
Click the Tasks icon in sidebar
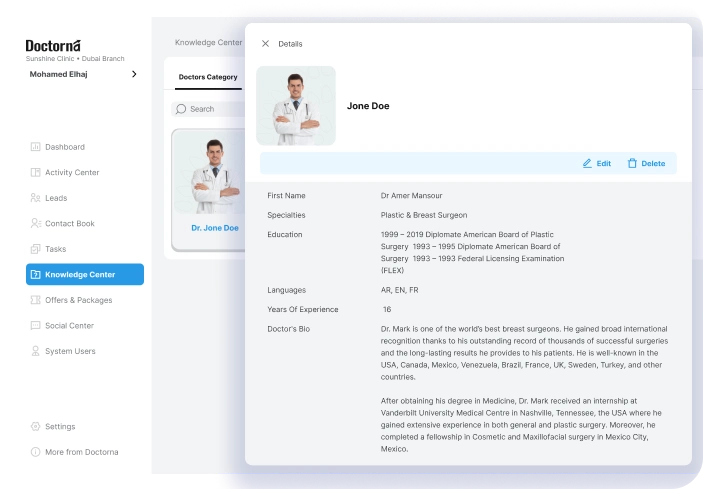(x=36, y=249)
